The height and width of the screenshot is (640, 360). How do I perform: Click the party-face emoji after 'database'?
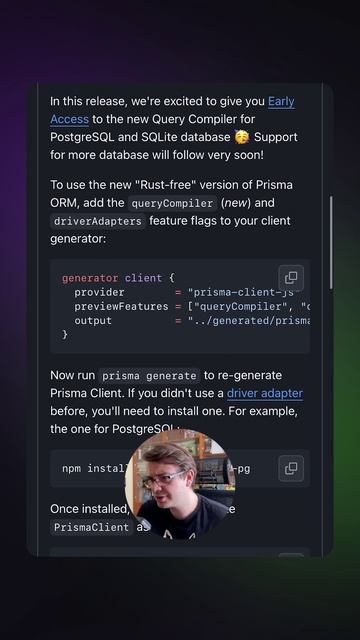pos(242,137)
